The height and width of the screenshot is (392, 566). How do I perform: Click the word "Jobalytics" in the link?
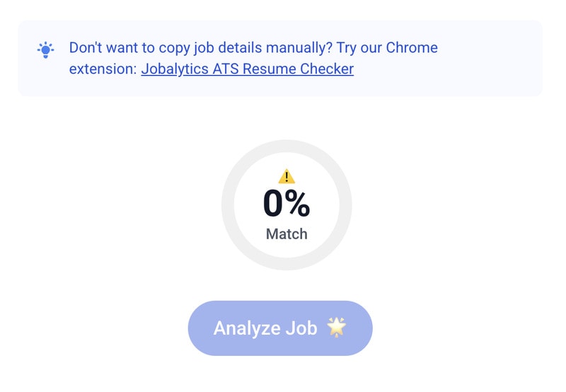[x=175, y=69]
